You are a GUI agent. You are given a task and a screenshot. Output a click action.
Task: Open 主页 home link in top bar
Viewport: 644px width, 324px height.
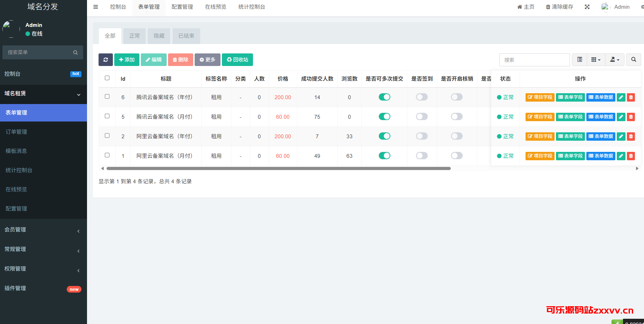(x=526, y=7)
